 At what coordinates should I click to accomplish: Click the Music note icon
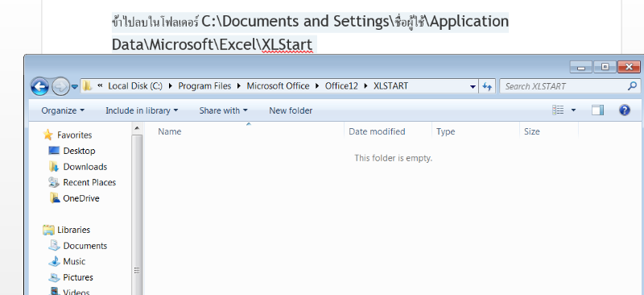point(54,261)
